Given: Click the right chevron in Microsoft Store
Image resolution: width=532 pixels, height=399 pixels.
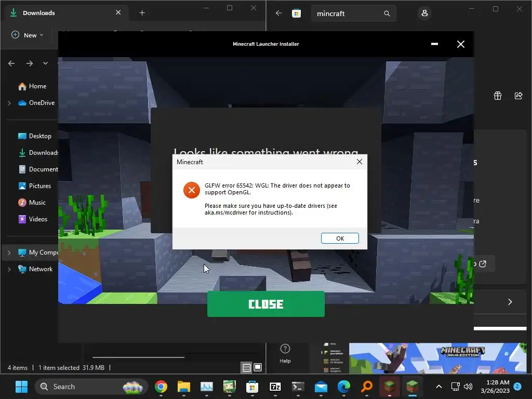Looking at the screenshot, I should 510,302.
